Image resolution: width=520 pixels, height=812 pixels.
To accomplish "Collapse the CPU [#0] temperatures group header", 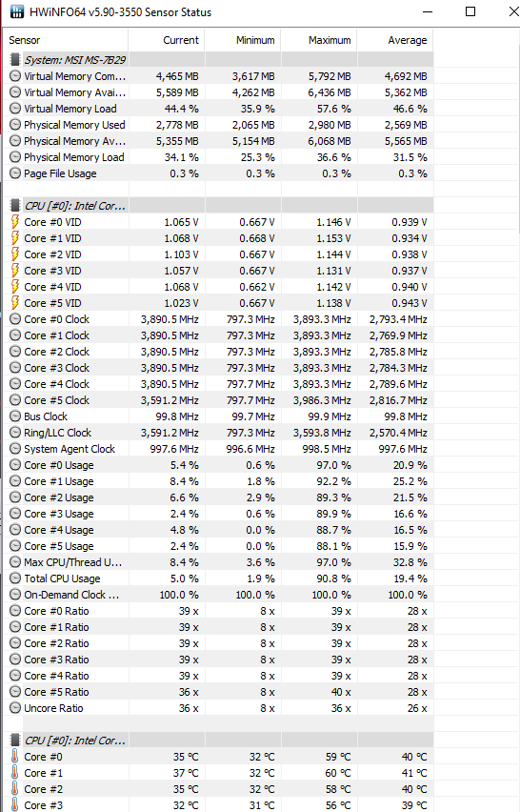I will [74, 740].
